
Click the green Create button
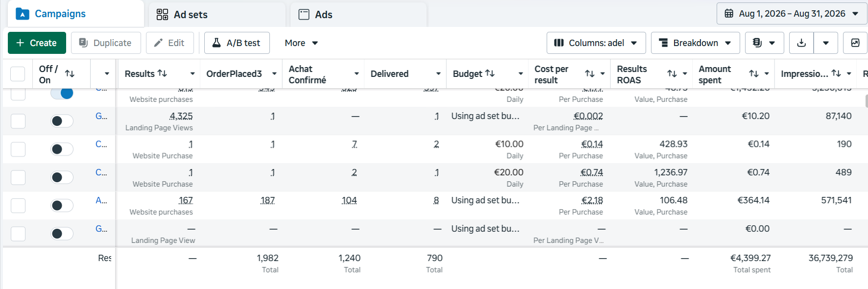(37, 43)
